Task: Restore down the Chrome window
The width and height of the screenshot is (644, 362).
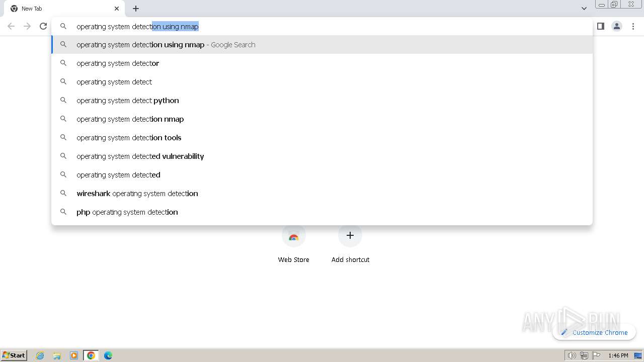Action: tap(614, 5)
